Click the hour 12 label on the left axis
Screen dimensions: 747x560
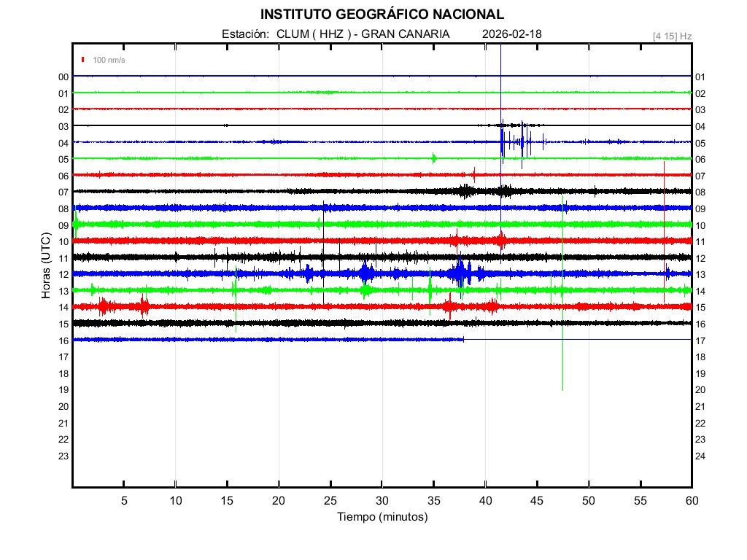[x=63, y=274]
